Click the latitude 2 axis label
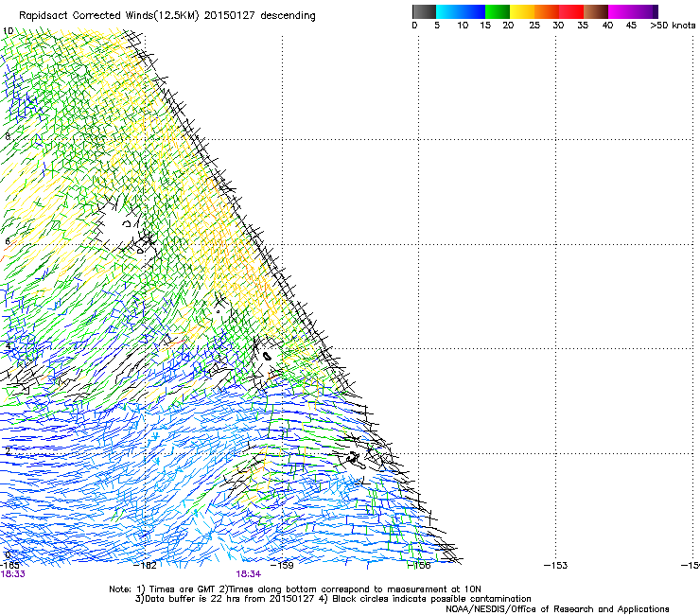Screen dimensions: 700x615 [8, 450]
